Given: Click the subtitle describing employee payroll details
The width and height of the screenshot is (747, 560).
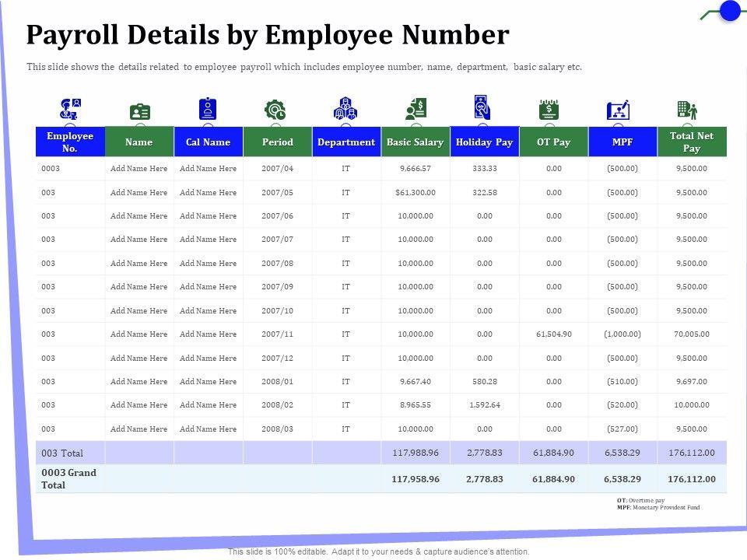Looking at the screenshot, I should tap(304, 67).
